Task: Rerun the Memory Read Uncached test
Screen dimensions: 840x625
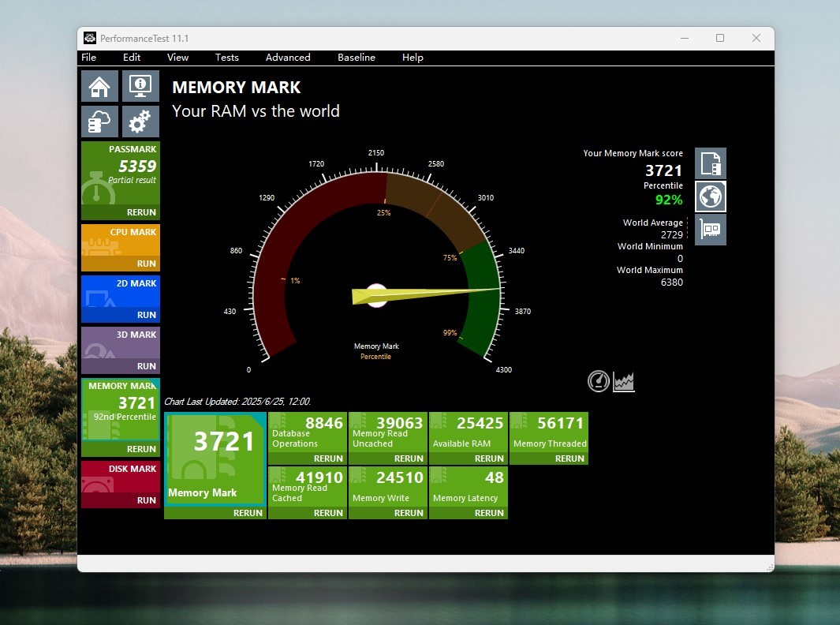Action: pyautogui.click(x=388, y=458)
